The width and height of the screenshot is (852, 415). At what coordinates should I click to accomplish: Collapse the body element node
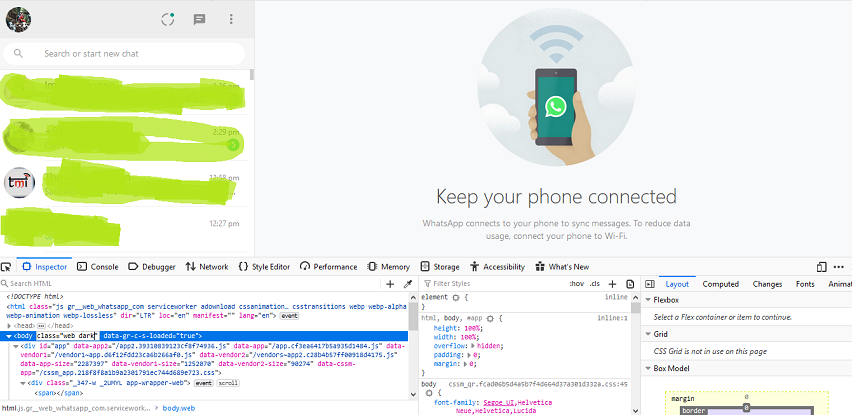click(x=9, y=336)
